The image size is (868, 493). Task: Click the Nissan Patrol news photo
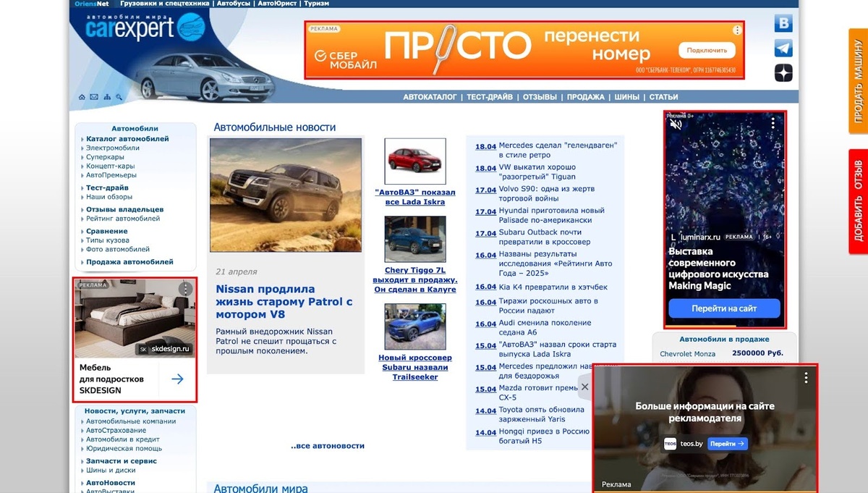click(x=286, y=195)
